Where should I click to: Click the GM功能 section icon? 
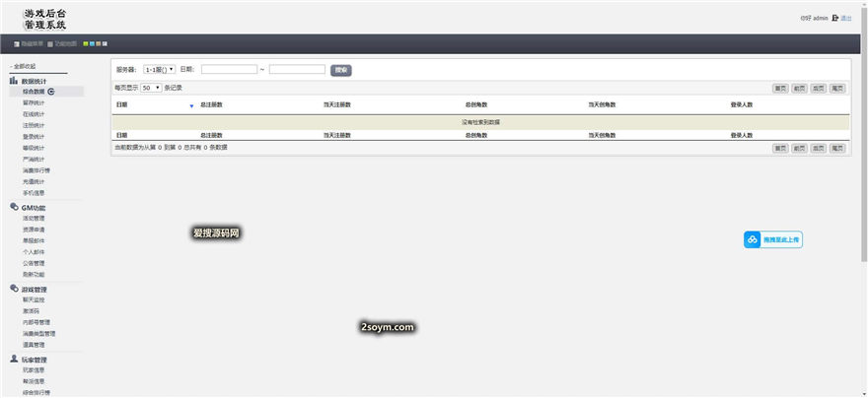pyautogui.click(x=14, y=208)
